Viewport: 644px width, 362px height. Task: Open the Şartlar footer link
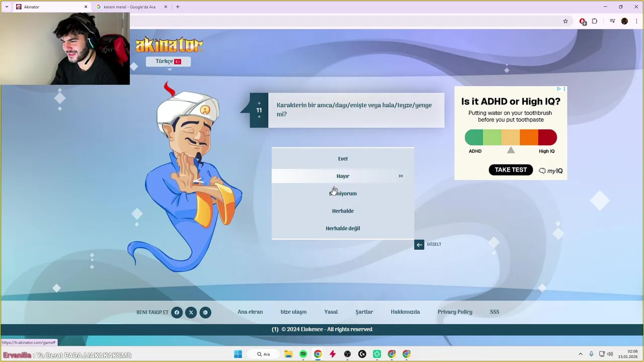364,312
